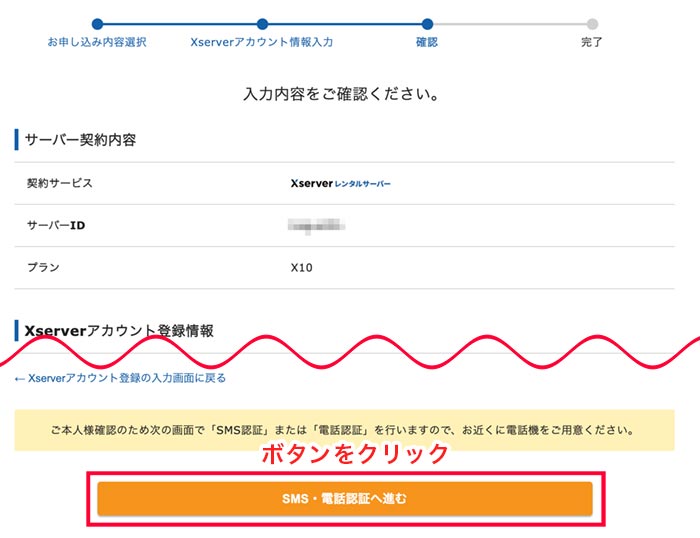
Task: Click the 入力内容をご確認ください。 heading
Action: (x=342, y=94)
